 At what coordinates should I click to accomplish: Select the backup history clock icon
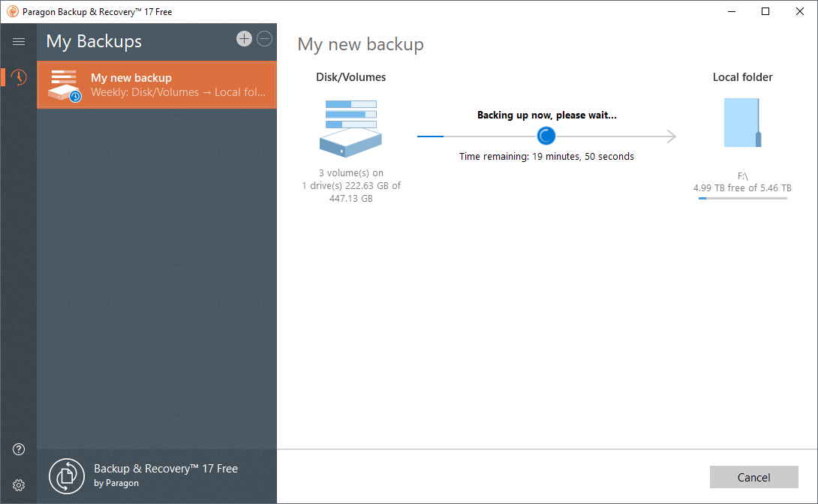click(18, 77)
